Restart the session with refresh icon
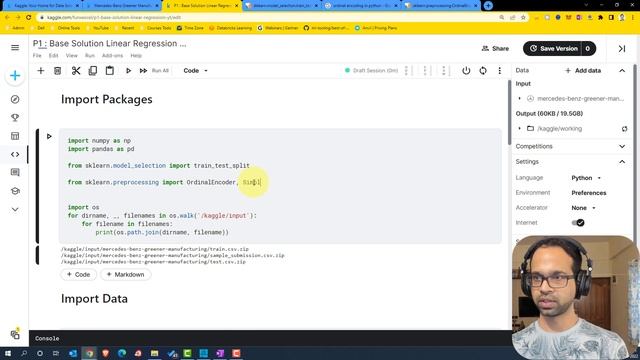This screenshot has width=640, height=360. click(x=483, y=71)
